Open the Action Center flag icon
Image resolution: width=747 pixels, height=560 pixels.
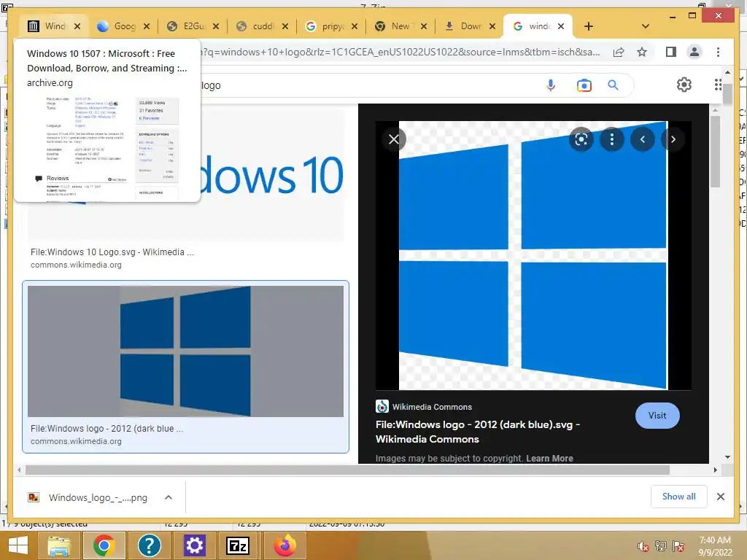pos(678,546)
